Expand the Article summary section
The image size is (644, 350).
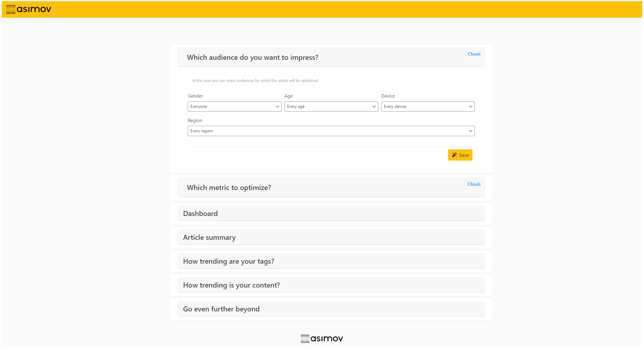(331, 237)
